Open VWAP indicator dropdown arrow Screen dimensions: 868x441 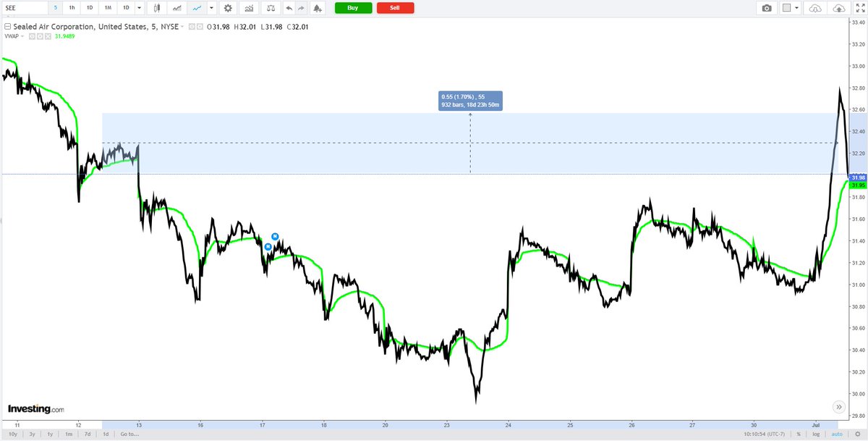tap(21, 35)
